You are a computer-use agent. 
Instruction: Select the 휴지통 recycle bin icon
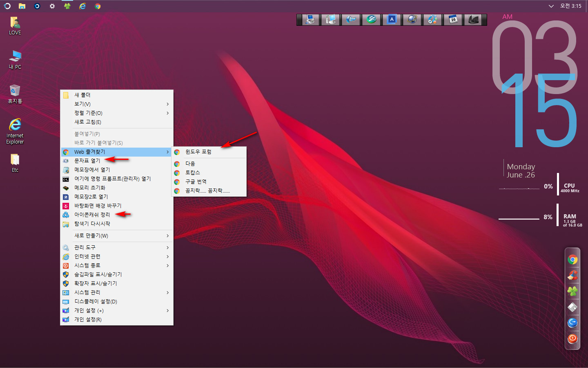[x=15, y=94]
